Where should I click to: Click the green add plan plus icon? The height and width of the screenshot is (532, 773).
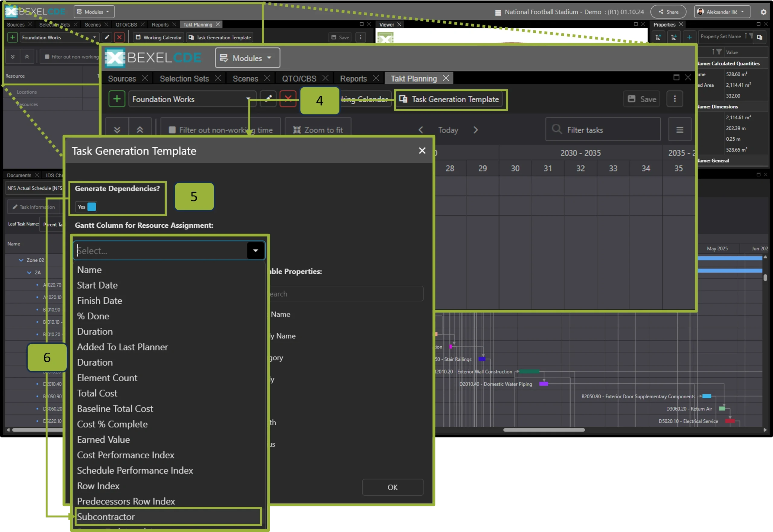(117, 99)
